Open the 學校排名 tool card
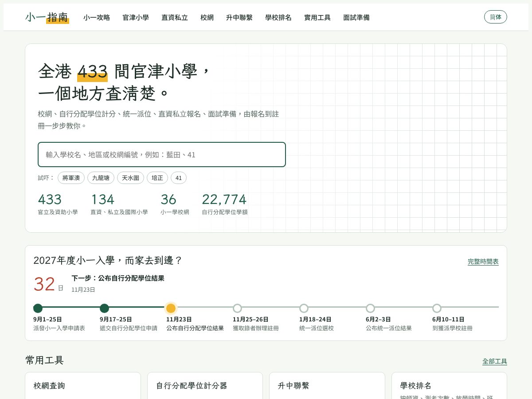Screen dimensions: 532x399 click(449, 386)
